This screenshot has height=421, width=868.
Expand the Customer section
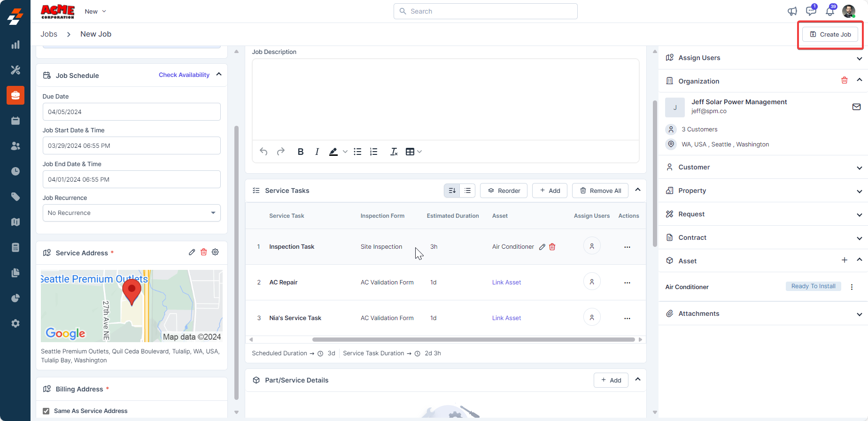point(859,168)
